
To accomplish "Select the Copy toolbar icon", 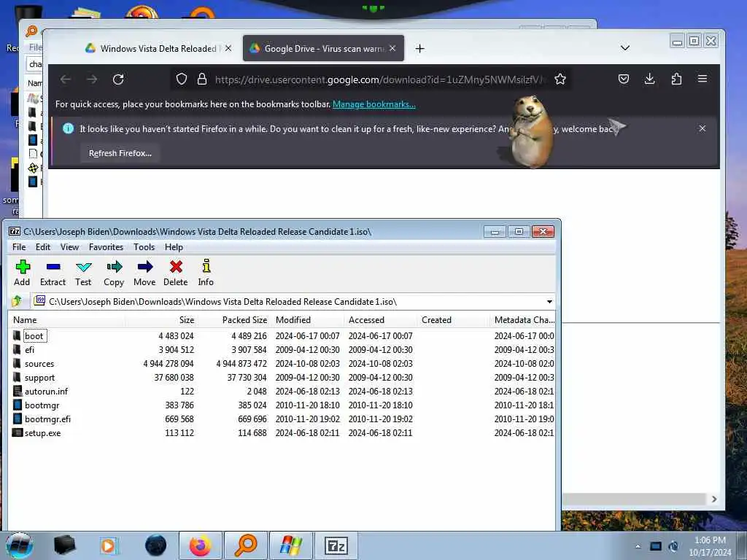I will (114, 273).
